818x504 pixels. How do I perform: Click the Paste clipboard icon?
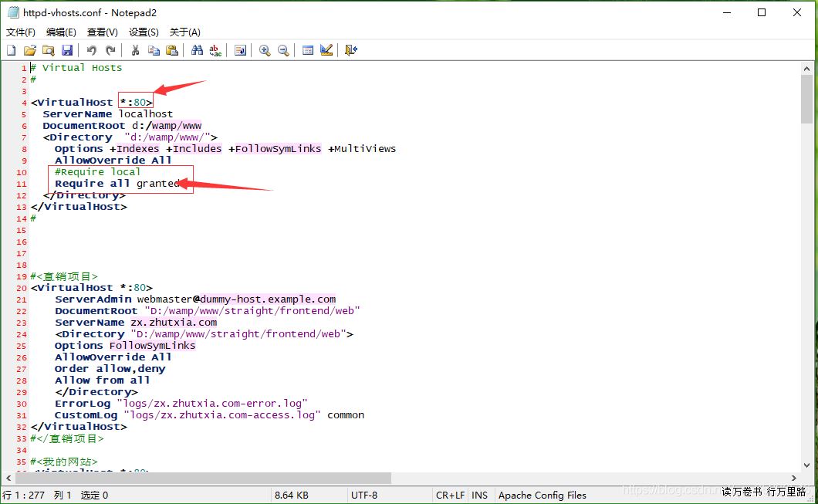tap(172, 50)
